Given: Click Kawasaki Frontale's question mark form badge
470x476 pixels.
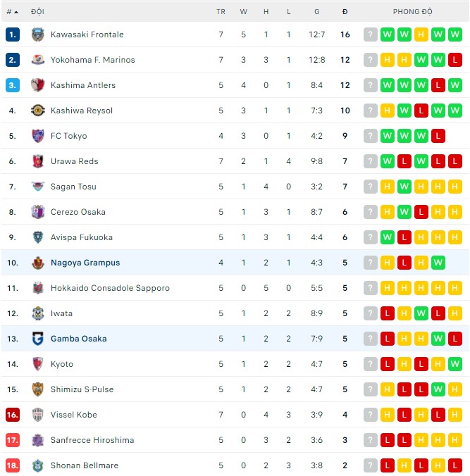Looking at the screenshot, I should click(370, 35).
